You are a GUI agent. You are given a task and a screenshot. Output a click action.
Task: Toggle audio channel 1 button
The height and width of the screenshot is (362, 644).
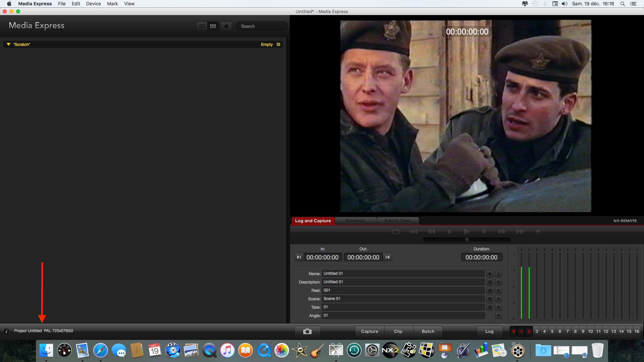coord(521,331)
